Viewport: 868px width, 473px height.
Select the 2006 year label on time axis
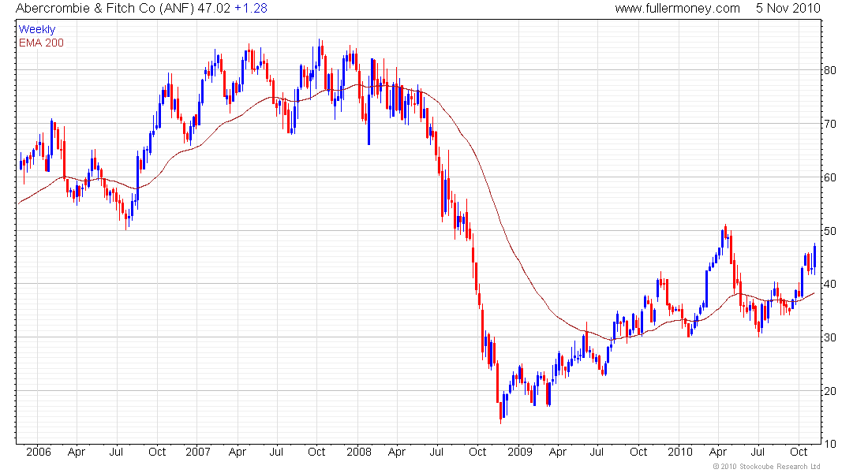(x=38, y=452)
